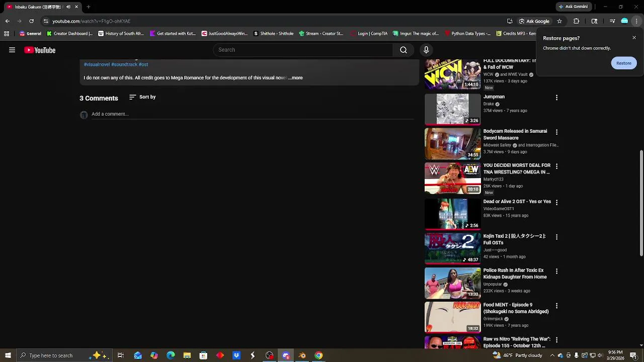Open the Chrome extensions puzzle icon
This screenshot has width=644, height=362.
(577, 21)
